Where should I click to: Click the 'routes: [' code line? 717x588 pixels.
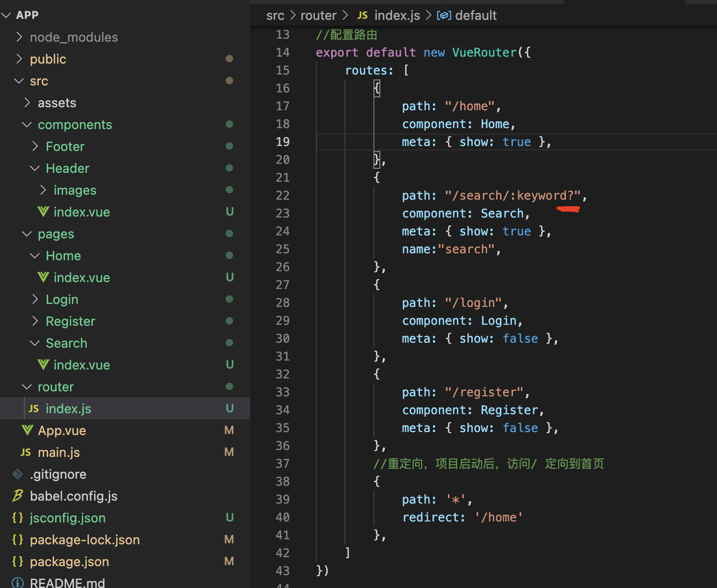pyautogui.click(x=377, y=70)
